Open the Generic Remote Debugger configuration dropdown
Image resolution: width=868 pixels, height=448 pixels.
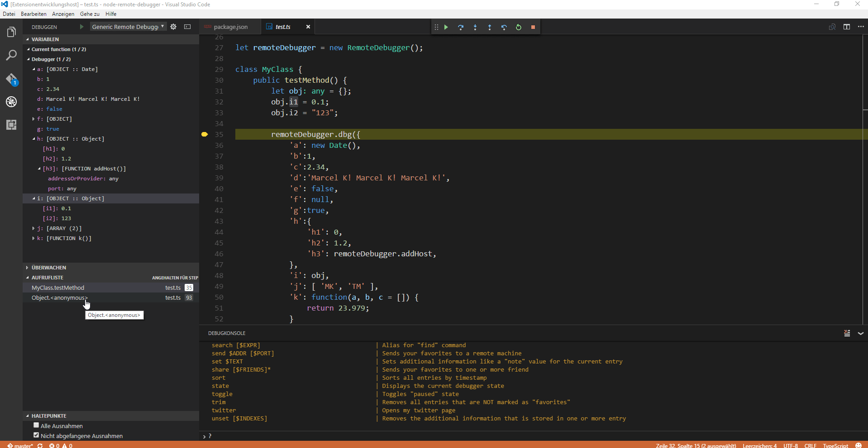pos(128,27)
